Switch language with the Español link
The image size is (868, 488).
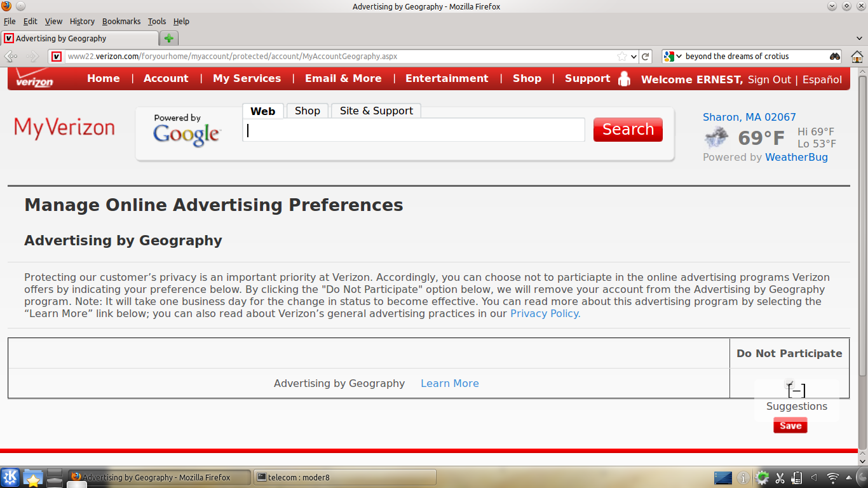click(x=822, y=79)
